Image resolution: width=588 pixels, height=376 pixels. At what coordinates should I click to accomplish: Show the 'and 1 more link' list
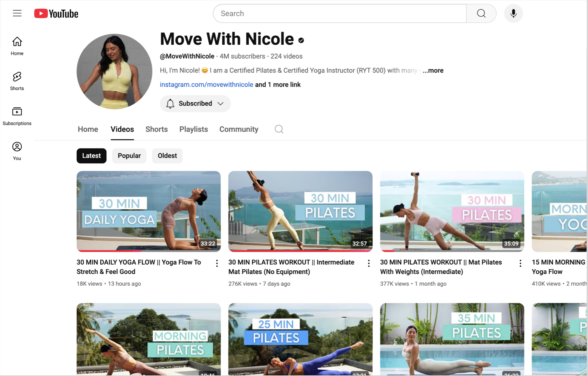click(x=278, y=84)
